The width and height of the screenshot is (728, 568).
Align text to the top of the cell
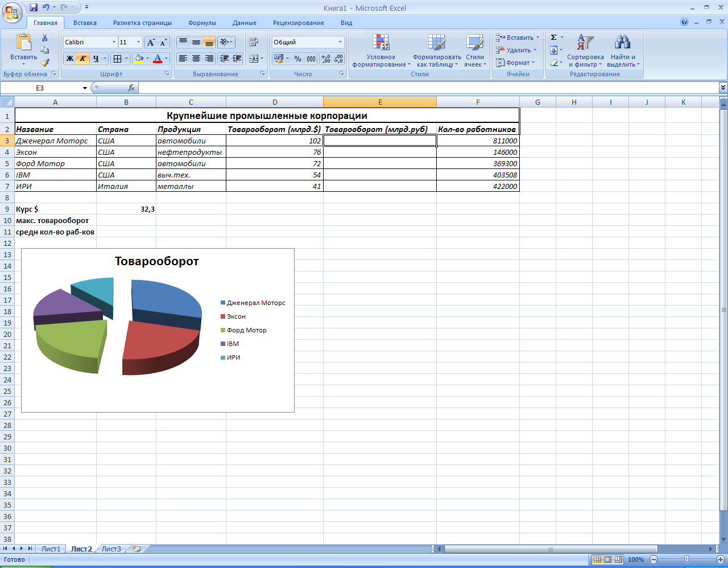coord(183,42)
